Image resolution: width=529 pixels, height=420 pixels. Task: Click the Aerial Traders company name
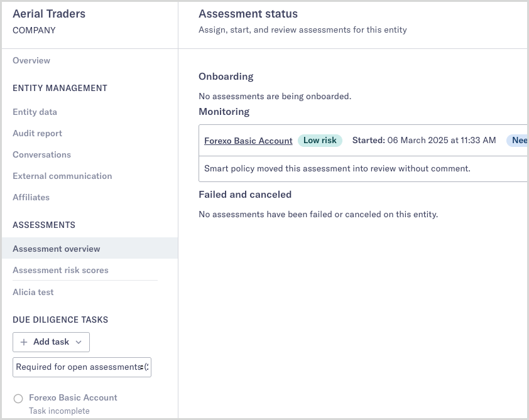click(49, 13)
